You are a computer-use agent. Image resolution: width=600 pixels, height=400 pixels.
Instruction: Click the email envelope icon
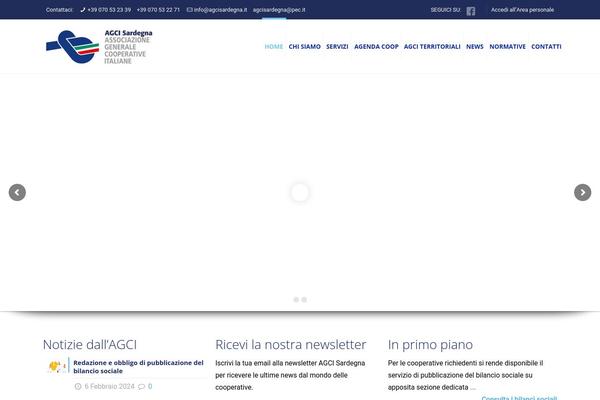pyautogui.click(x=190, y=10)
